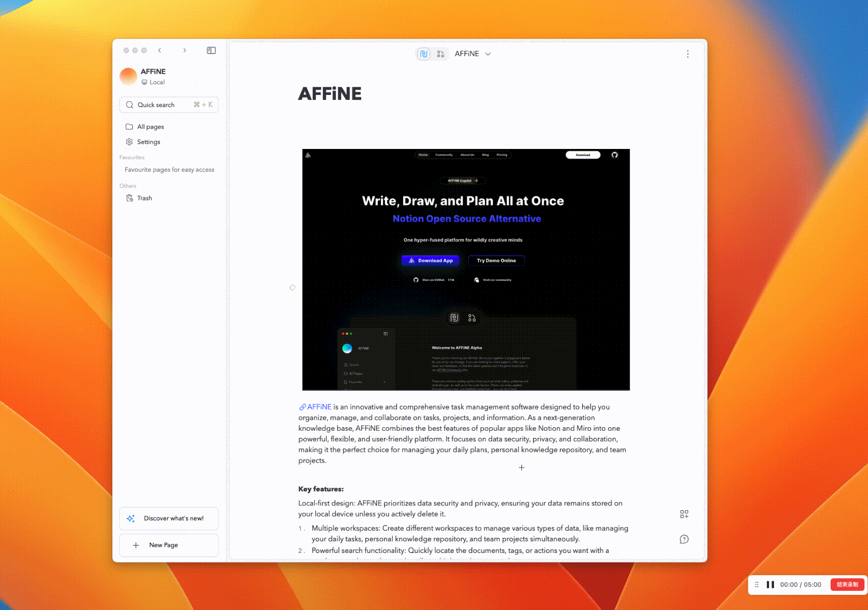
Task: Click the Key features heading
Action: click(x=321, y=489)
